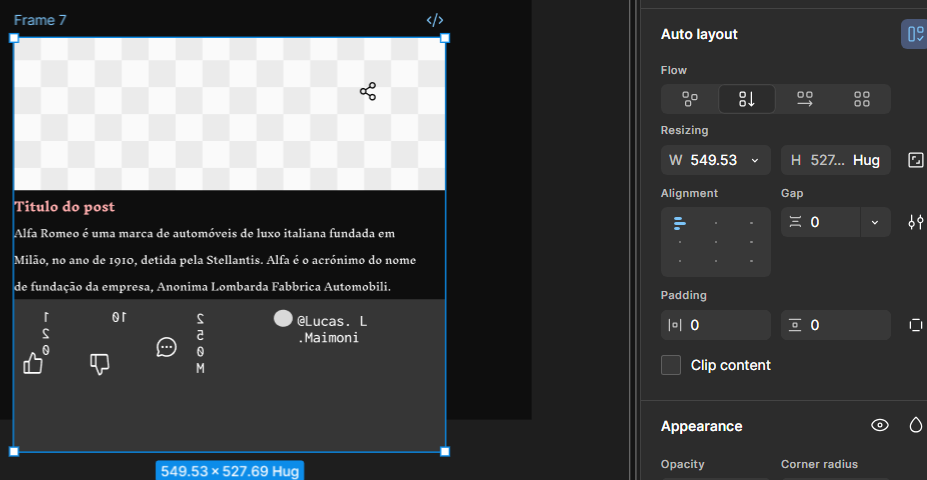Toggle the layer visibility eye in Appearance

(x=880, y=426)
